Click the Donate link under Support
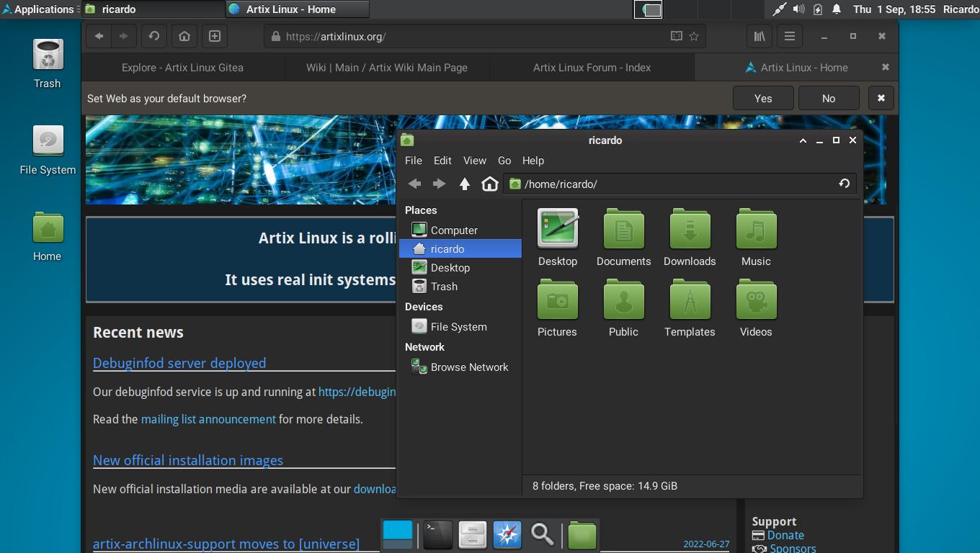980x553 pixels. pos(785,535)
